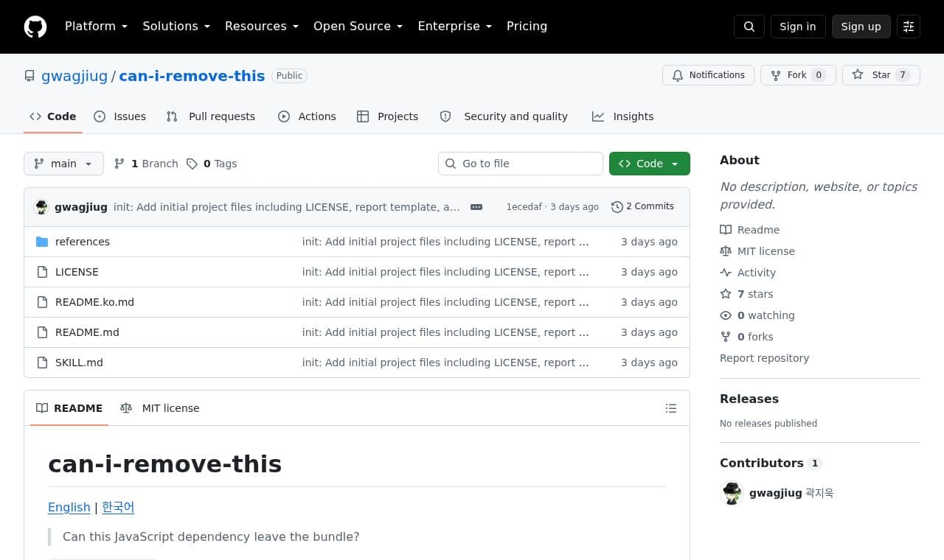View 1 Branch listing
Viewport: 944px width, 560px height.
coord(146,164)
